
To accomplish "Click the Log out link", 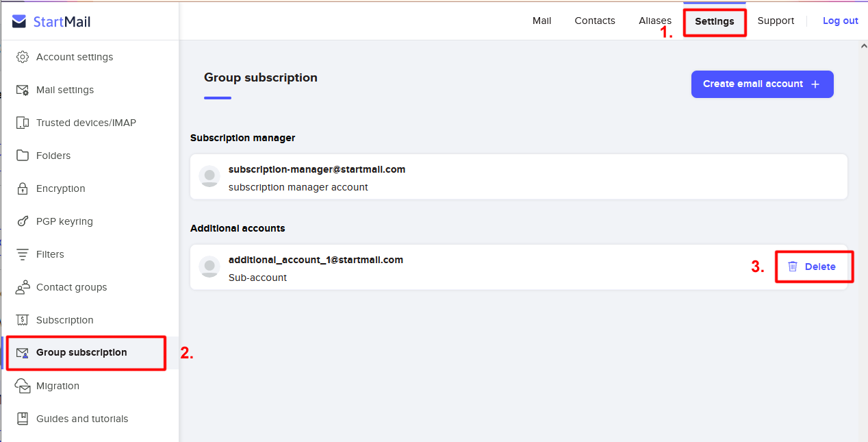I will 841,21.
